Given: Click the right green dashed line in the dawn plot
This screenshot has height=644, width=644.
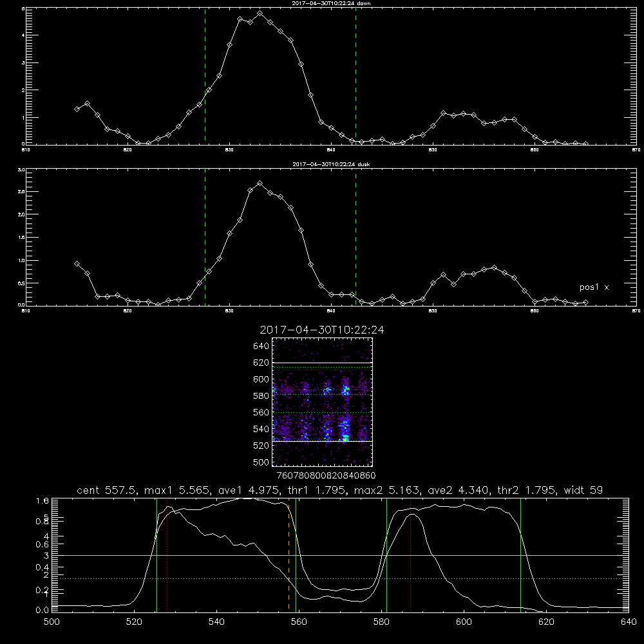Looking at the screenshot, I should pyautogui.click(x=355, y=76).
